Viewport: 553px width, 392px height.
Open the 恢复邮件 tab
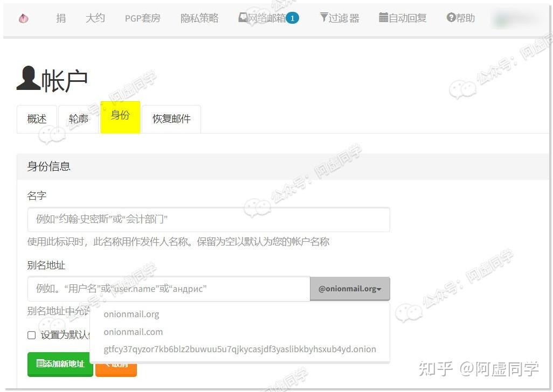pyautogui.click(x=171, y=118)
